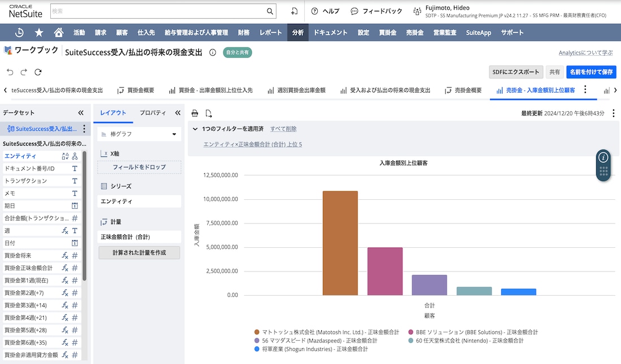Screen dimensions: 621x364
Task: Open the Analyticsについて学ぶ link
Action: click(586, 52)
